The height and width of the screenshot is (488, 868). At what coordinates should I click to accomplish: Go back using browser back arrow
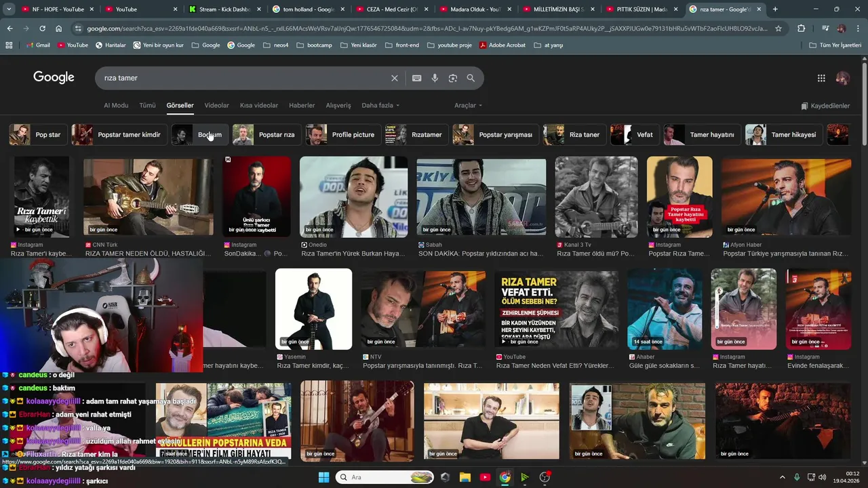pos(9,28)
